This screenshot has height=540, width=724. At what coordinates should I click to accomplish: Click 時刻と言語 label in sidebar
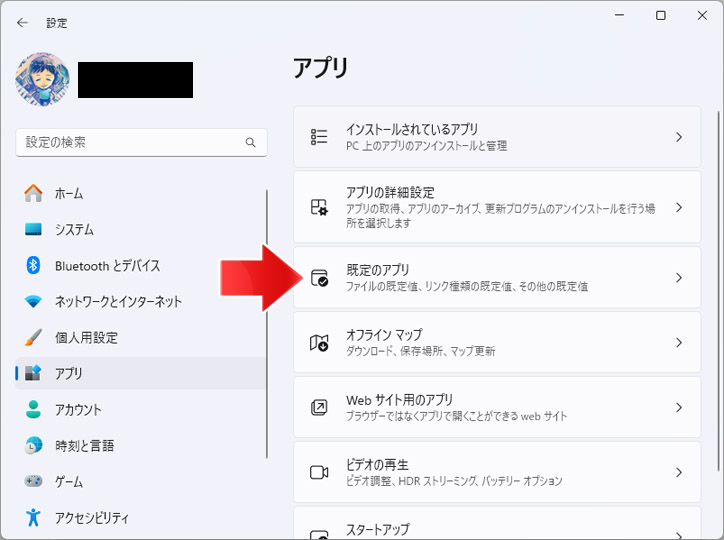pyautogui.click(x=84, y=445)
